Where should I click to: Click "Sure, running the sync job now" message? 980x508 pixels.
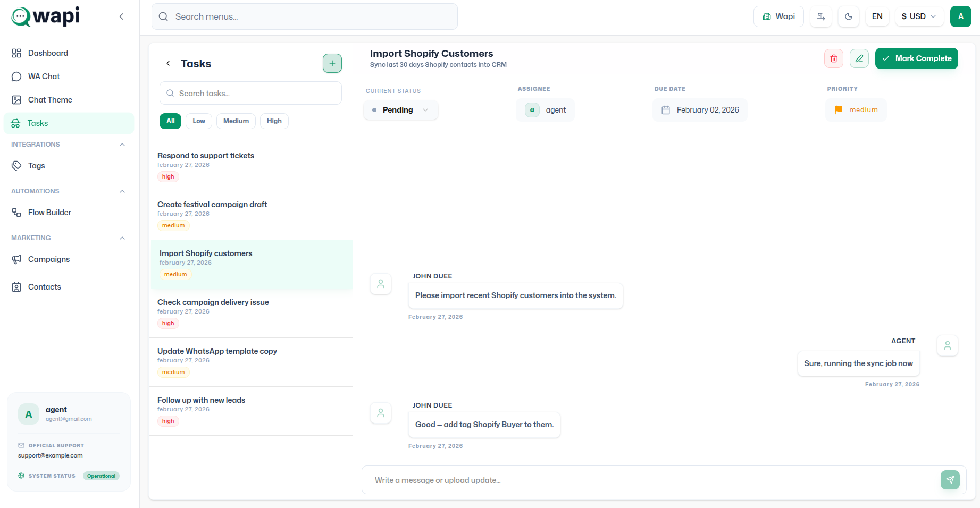tap(858, 363)
